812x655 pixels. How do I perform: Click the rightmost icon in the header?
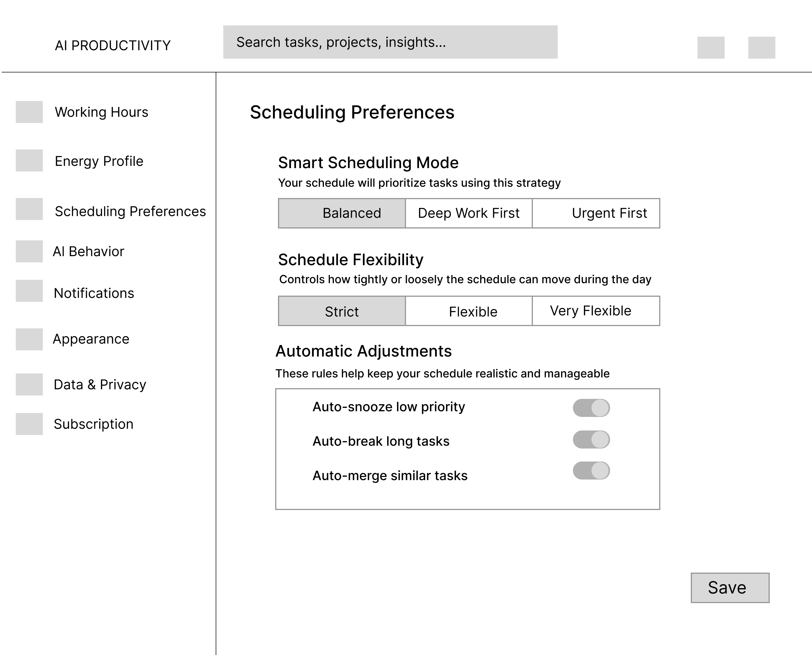[762, 48]
